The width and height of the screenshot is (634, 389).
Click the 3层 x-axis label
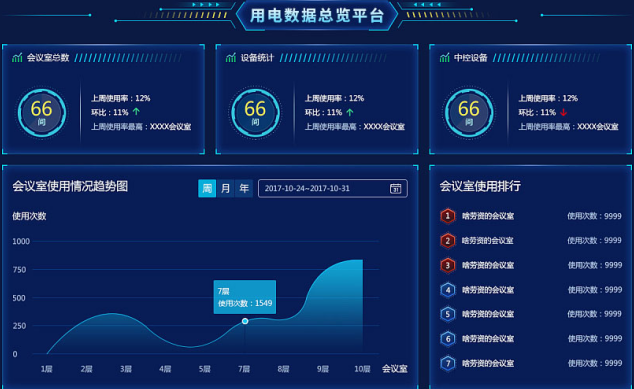[x=126, y=369]
